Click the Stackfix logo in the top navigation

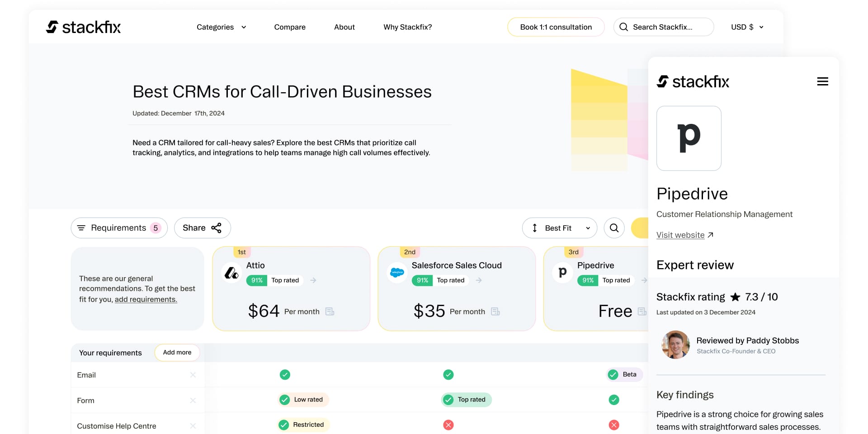click(x=83, y=27)
